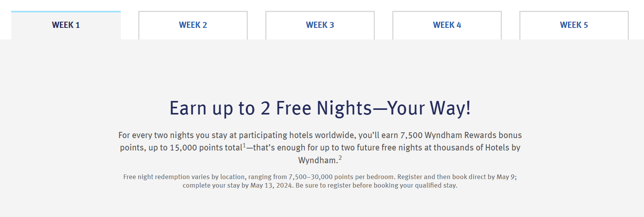Open the WEEK 3 tab
This screenshot has width=644, height=217.
coord(320,25)
